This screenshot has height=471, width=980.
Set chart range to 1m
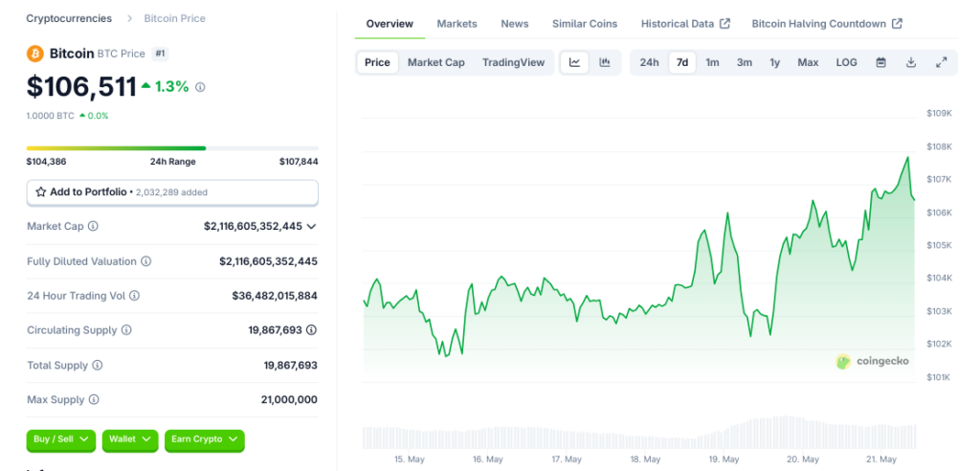coord(712,62)
